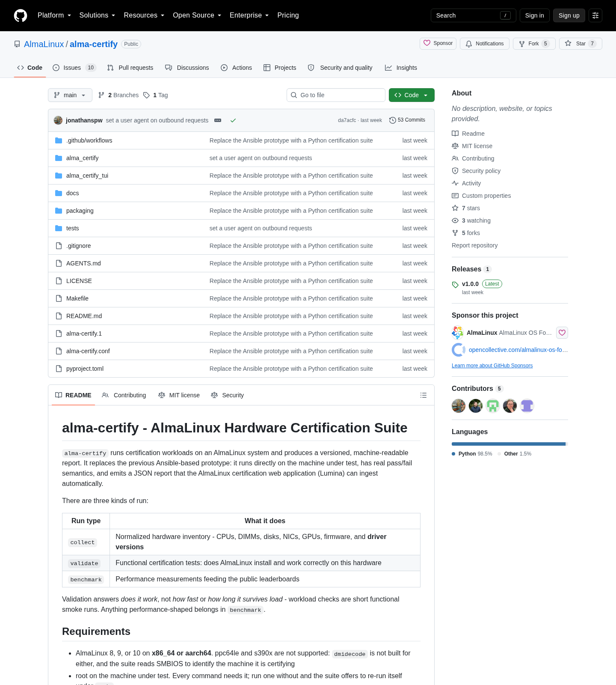The height and width of the screenshot is (685, 616).
Task: View the 53 Commits history
Action: [x=407, y=120]
